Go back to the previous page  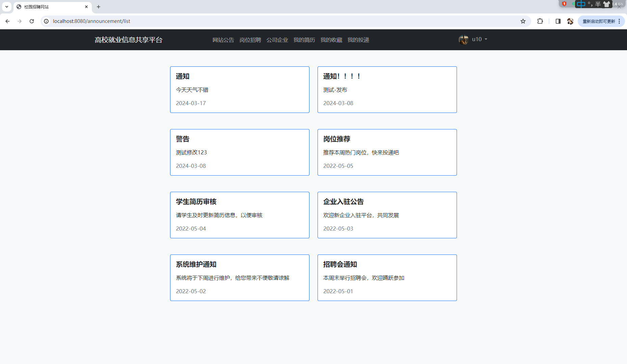tap(7, 21)
